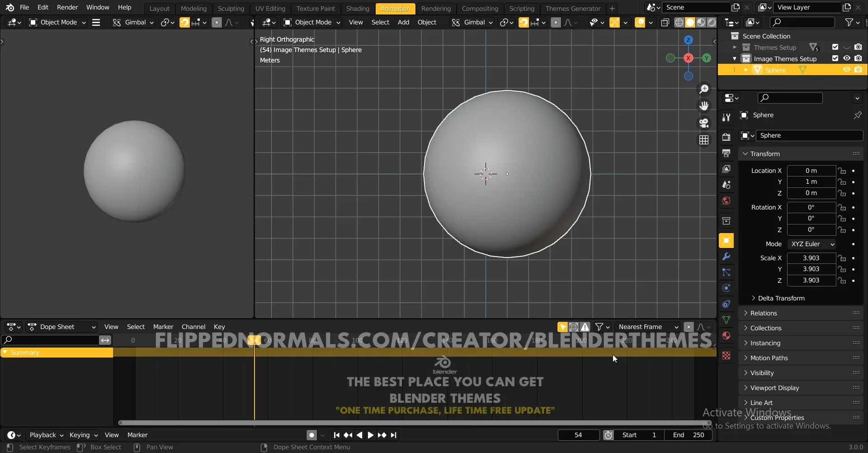Switch to Rendered viewport shading
The height and width of the screenshot is (453, 868).
712,22
